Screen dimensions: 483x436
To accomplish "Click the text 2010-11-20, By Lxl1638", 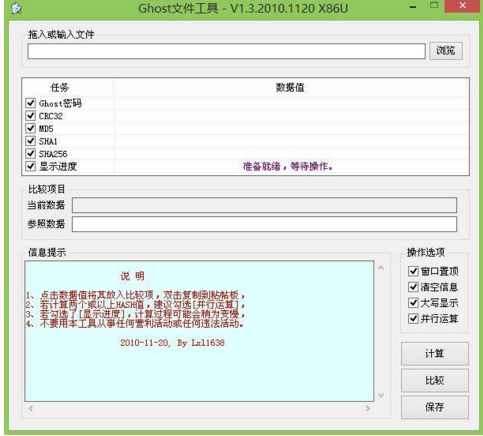I will coord(172,343).
